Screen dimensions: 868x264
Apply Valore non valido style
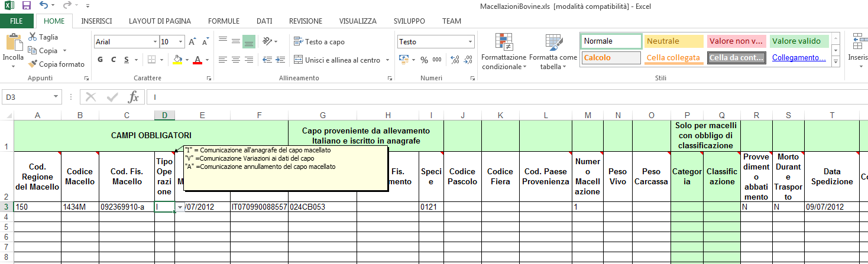point(737,41)
